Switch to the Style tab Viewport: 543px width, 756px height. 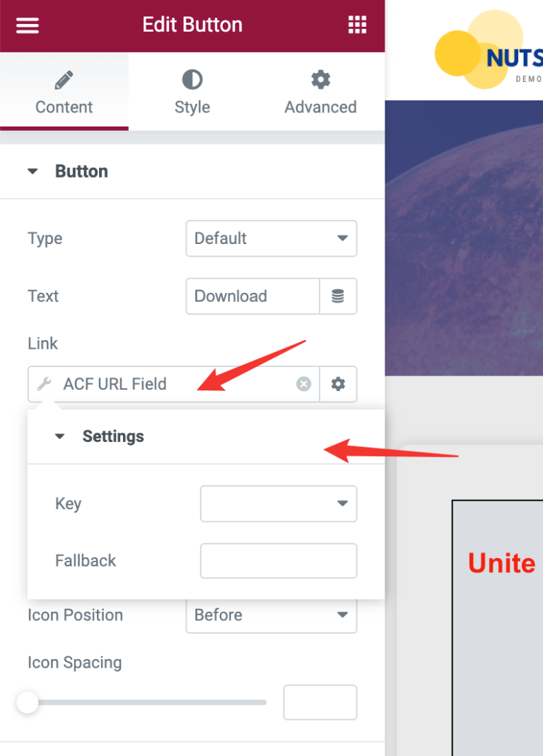pos(192,92)
